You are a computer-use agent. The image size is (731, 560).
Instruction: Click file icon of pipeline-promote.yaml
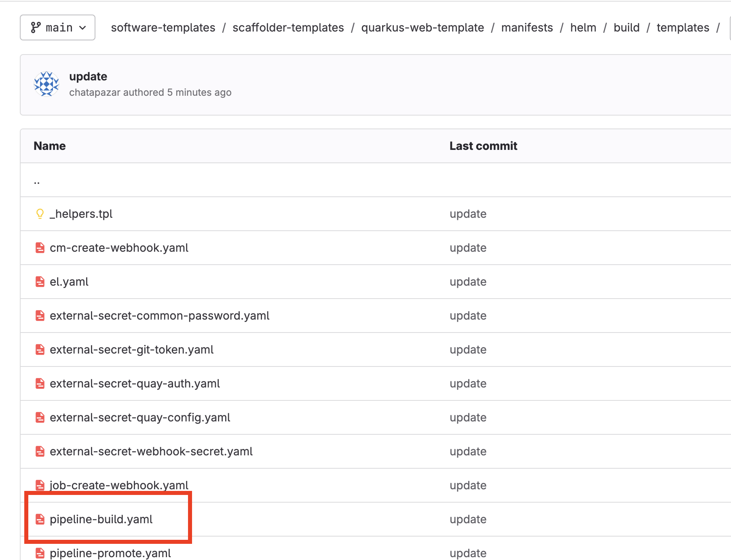[x=40, y=553]
